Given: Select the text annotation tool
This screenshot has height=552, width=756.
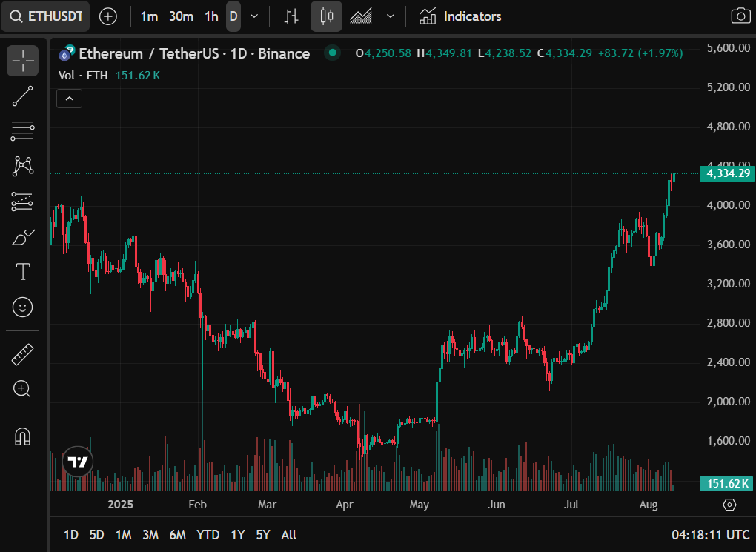Looking at the screenshot, I should [x=23, y=272].
